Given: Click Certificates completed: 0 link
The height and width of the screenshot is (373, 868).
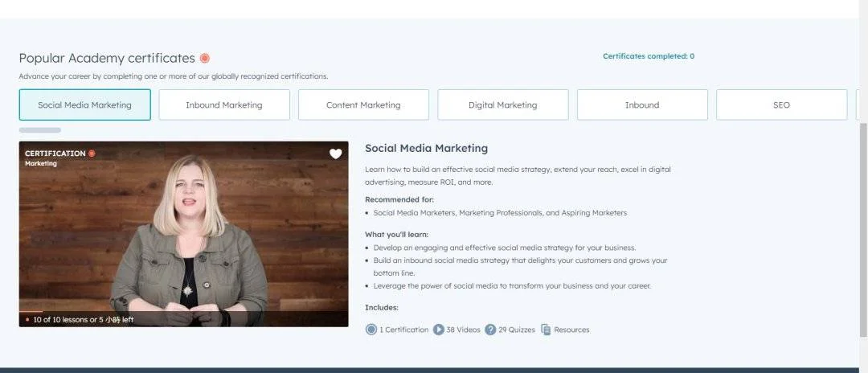Looking at the screenshot, I should tap(649, 56).
